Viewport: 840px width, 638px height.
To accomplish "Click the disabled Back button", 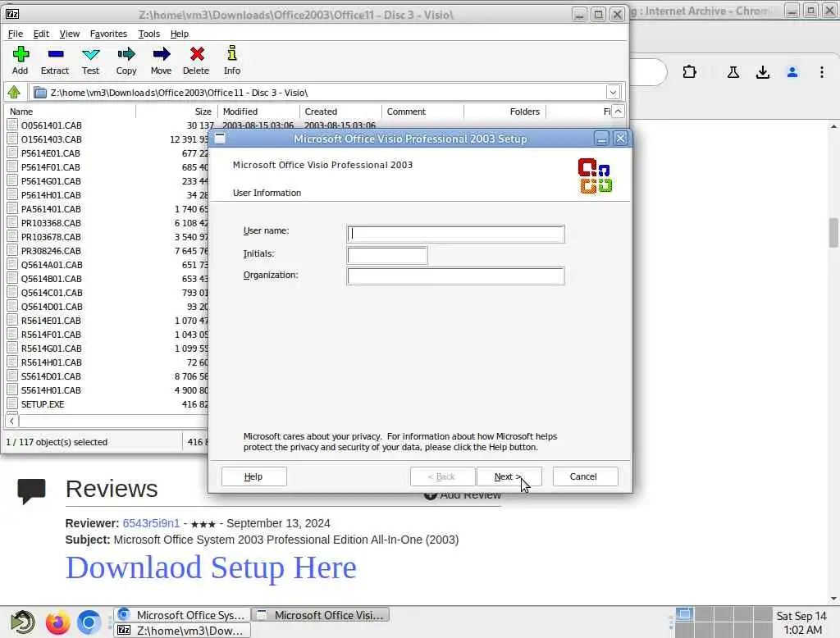I will pos(442,476).
